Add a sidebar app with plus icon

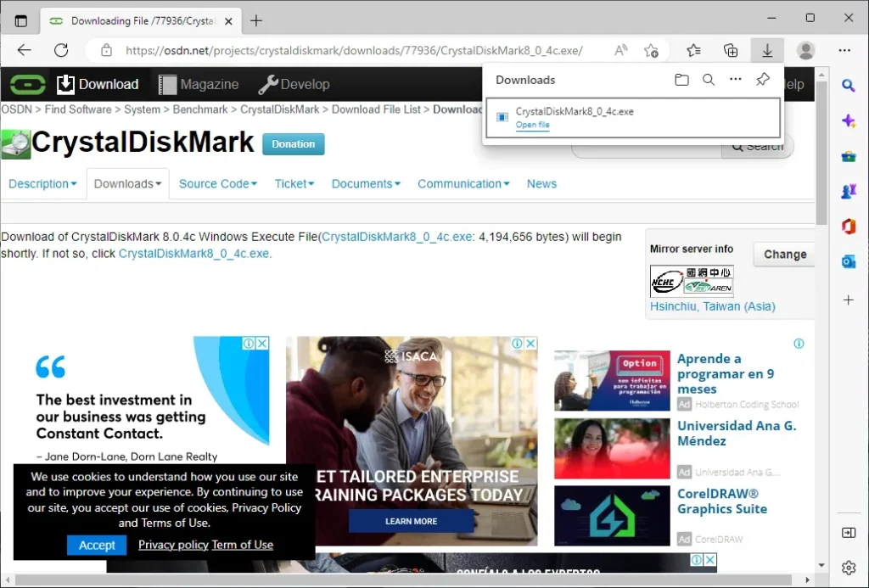[x=848, y=300]
